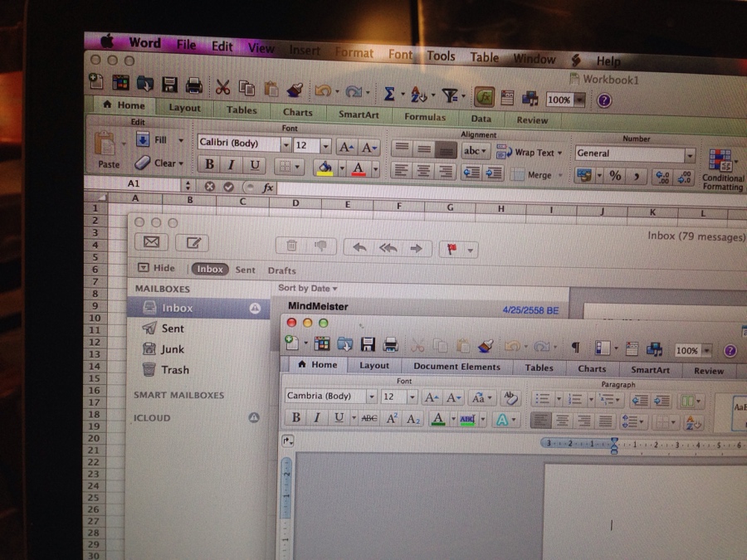Click the red font color A in Excel
Viewport: 747px width, 560px height.
(359, 168)
